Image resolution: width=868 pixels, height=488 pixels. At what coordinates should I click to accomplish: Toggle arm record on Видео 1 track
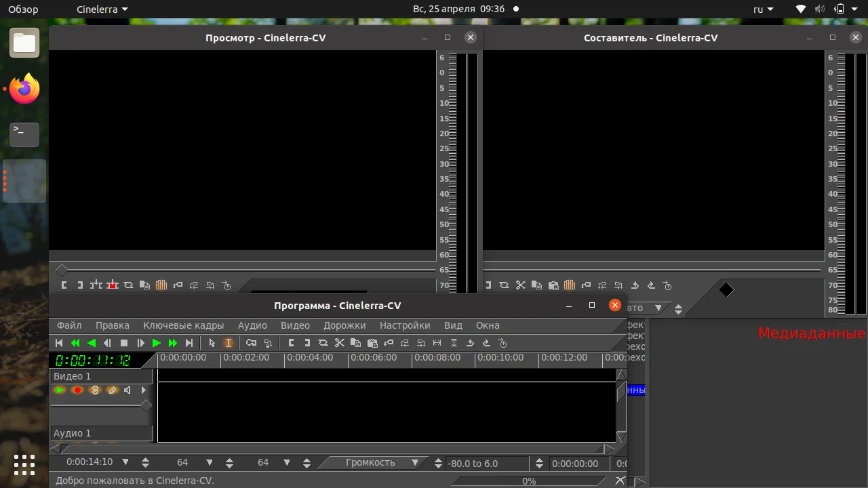point(77,390)
